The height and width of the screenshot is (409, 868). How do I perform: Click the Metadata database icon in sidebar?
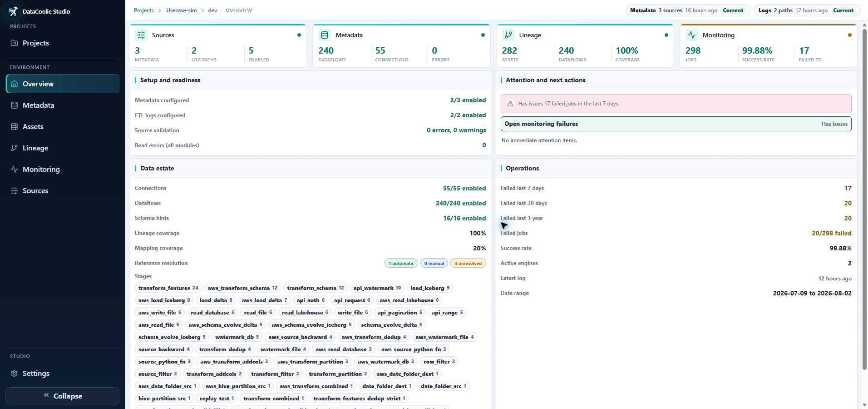[x=14, y=105]
